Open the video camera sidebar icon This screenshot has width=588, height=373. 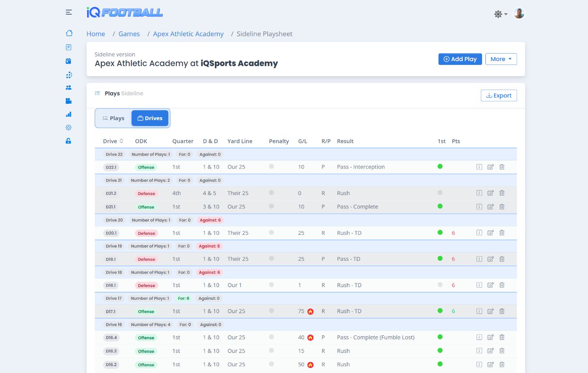[x=69, y=101]
